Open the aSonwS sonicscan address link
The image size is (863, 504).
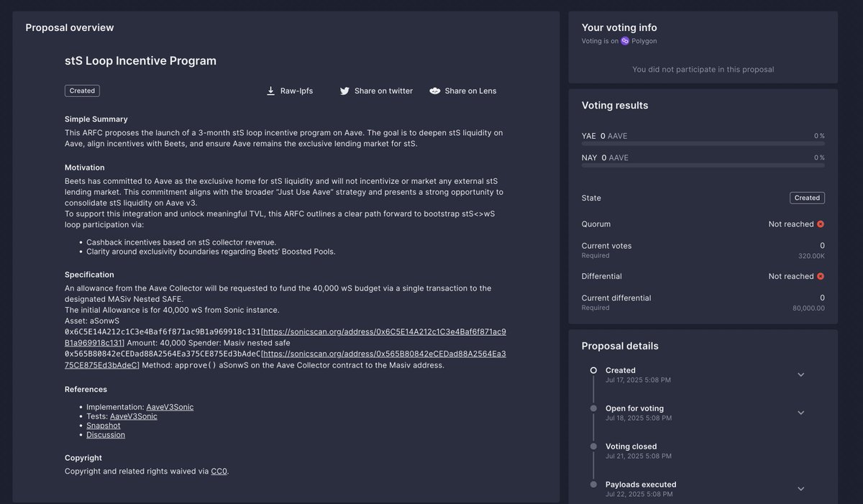(x=383, y=332)
